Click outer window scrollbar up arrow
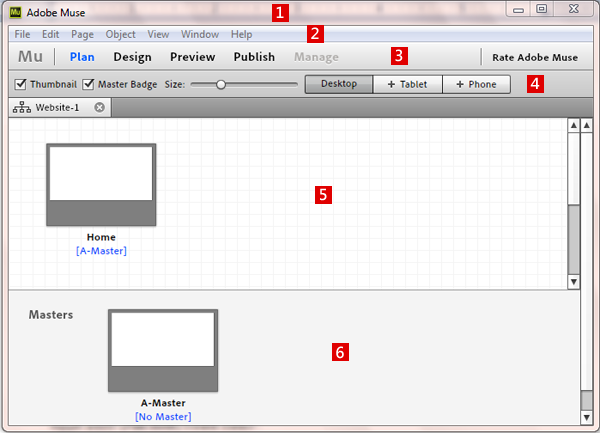Image resolution: width=600 pixels, height=433 pixels. pyautogui.click(x=587, y=125)
